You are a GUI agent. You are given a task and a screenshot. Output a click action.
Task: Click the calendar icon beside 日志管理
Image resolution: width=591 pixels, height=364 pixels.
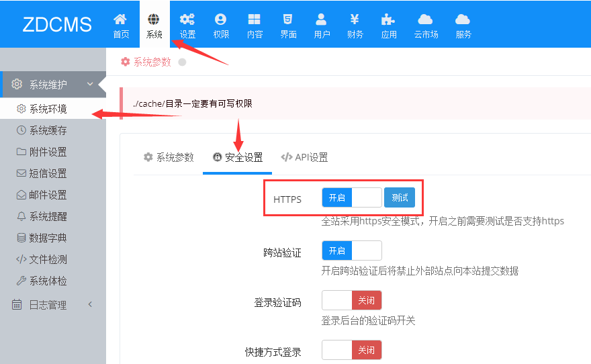pos(17,304)
